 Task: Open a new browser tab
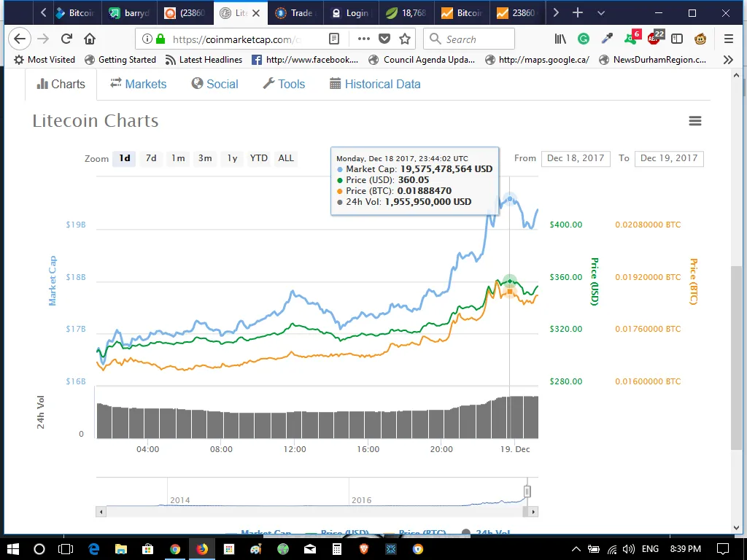(x=578, y=13)
